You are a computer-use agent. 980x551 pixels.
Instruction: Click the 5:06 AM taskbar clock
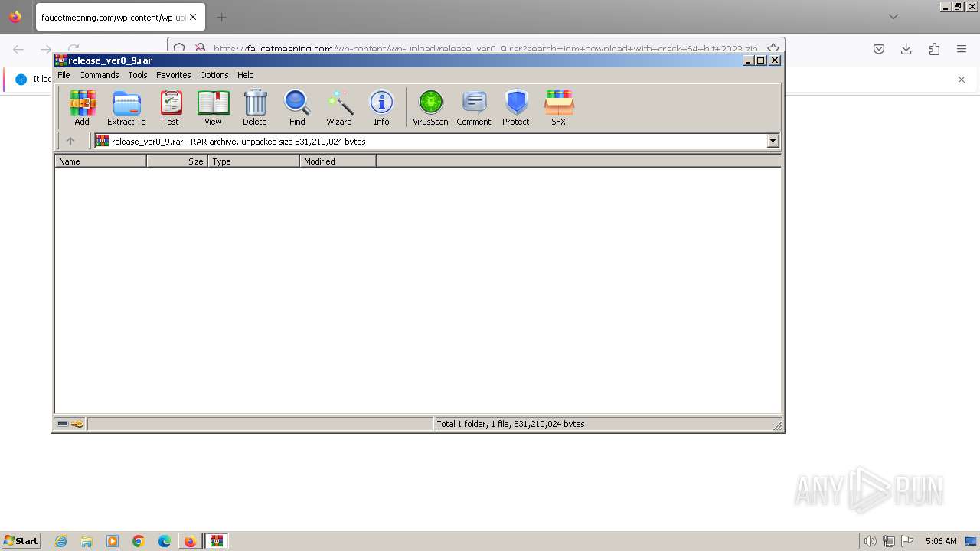pyautogui.click(x=941, y=541)
